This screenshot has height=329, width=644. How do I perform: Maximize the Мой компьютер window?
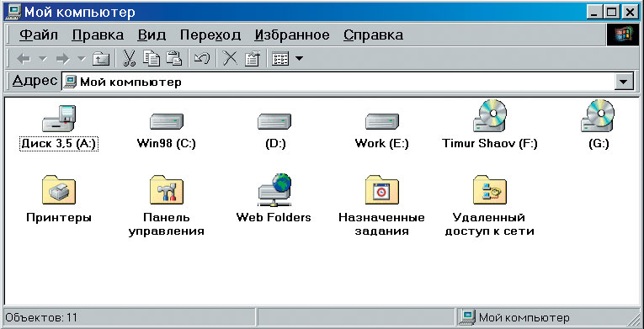pyautogui.click(x=611, y=13)
